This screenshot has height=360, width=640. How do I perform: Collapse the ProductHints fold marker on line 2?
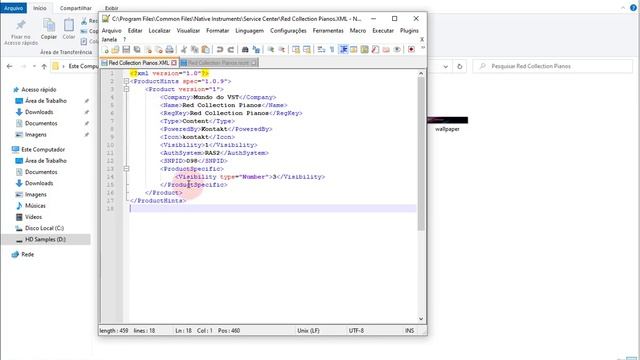coord(126,81)
